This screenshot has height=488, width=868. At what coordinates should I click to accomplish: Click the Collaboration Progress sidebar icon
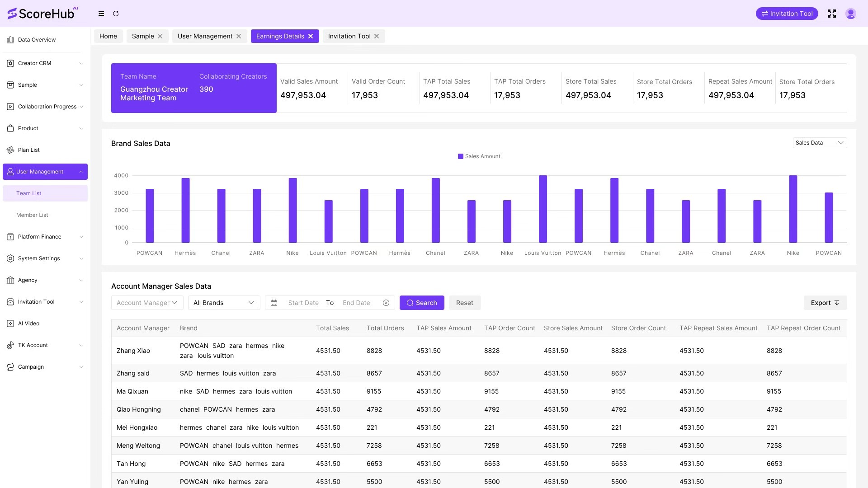tap(10, 107)
